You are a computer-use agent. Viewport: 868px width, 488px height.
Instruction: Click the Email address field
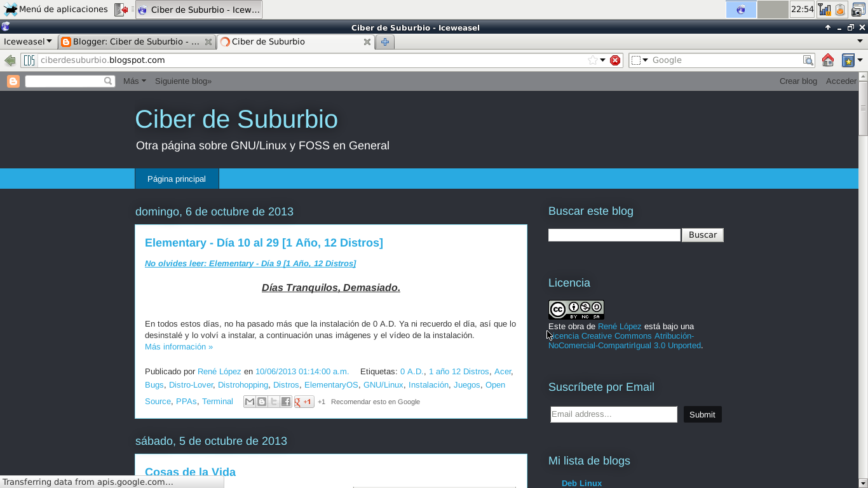coord(614,414)
